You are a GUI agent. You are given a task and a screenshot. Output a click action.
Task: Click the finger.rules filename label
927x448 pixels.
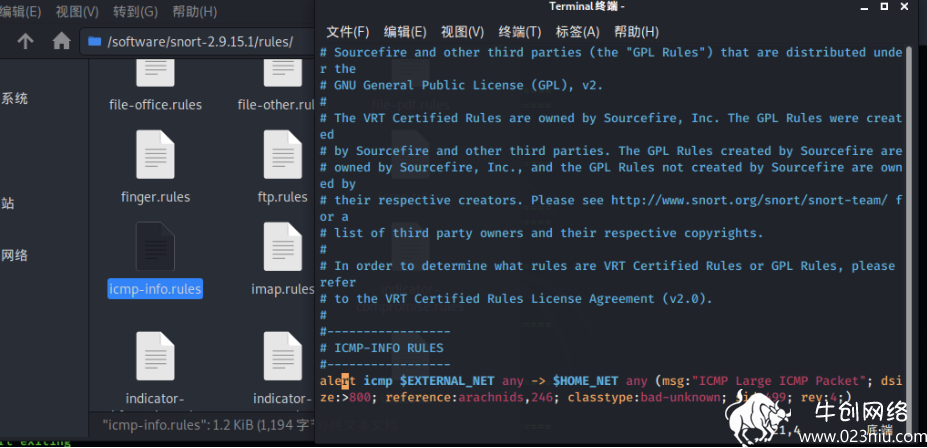155,197
